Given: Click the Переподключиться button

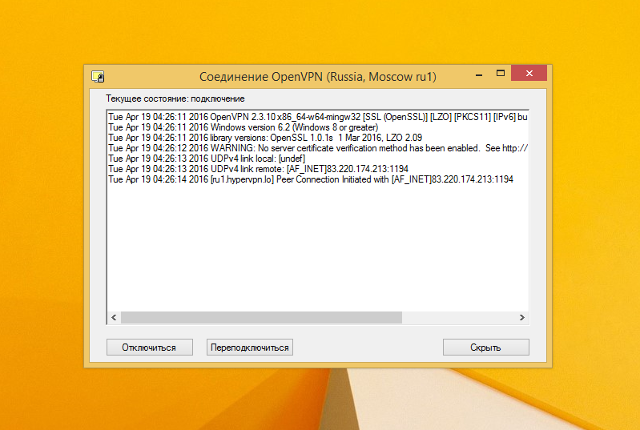Looking at the screenshot, I should click(249, 348).
